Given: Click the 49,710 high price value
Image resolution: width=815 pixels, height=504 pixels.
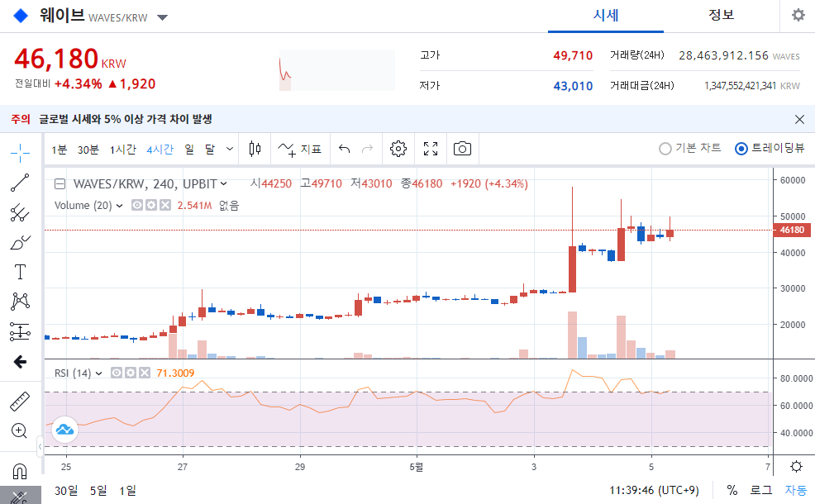Looking at the screenshot, I should (573, 55).
